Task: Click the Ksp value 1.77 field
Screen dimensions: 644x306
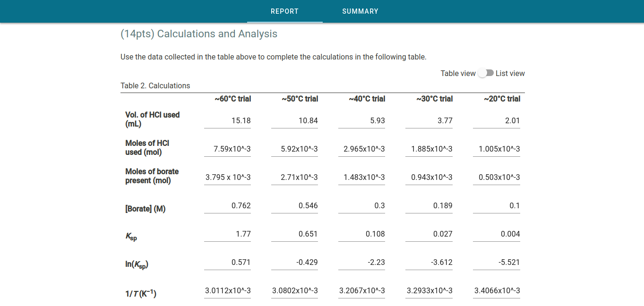Action: point(227,234)
